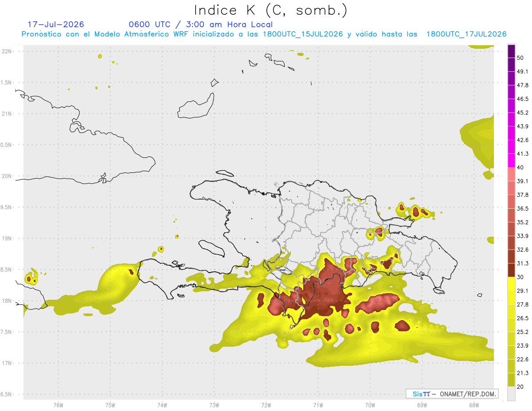Click colorbar value "29.1"
The width and height of the screenshot is (532, 411).
[523, 291]
